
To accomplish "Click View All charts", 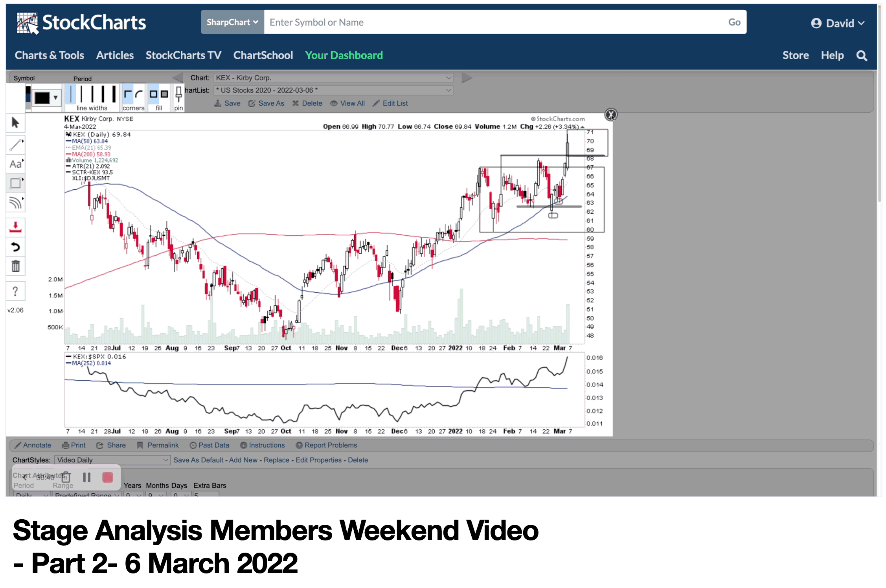I will [347, 103].
